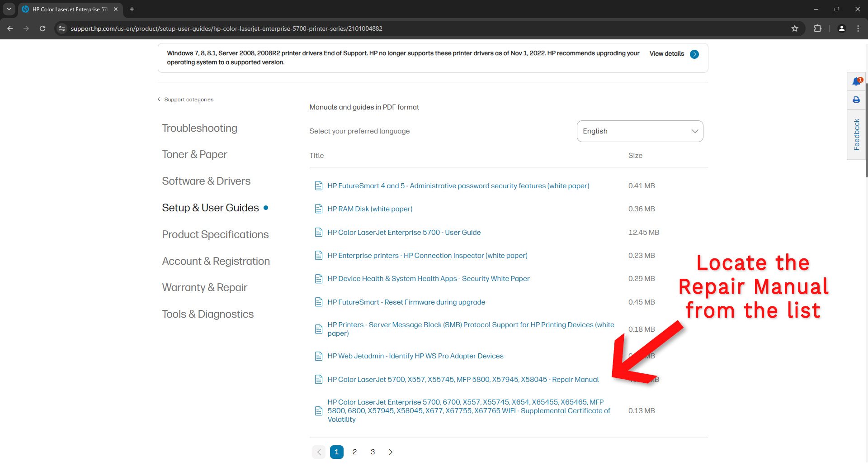Open the Feedback side tab
Screen dimensions: 868x467
pyautogui.click(x=856, y=134)
